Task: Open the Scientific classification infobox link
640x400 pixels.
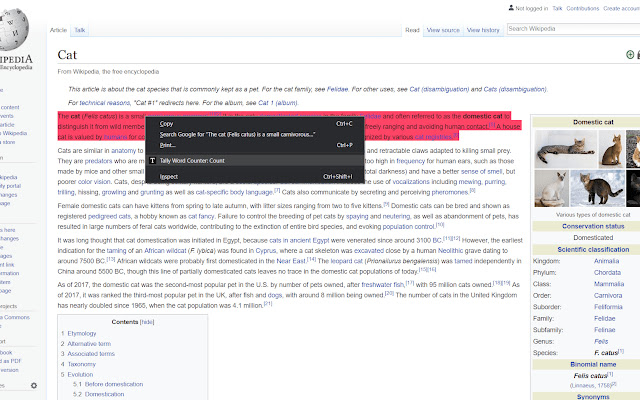Action: (x=593, y=249)
